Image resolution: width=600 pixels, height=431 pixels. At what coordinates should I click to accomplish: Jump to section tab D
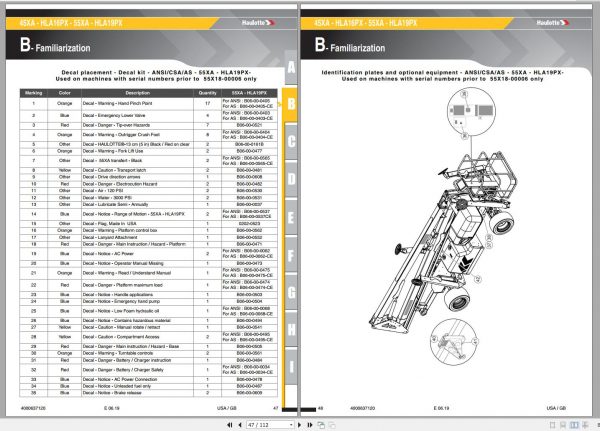pos(291,179)
